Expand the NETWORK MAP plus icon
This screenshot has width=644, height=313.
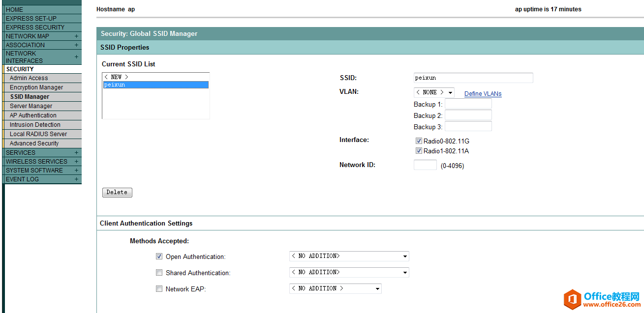click(76, 36)
